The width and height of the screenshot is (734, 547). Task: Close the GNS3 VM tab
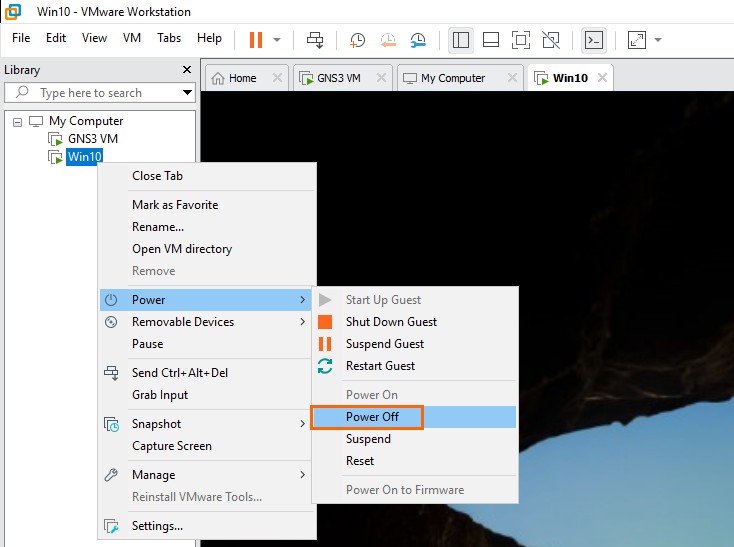(x=382, y=78)
